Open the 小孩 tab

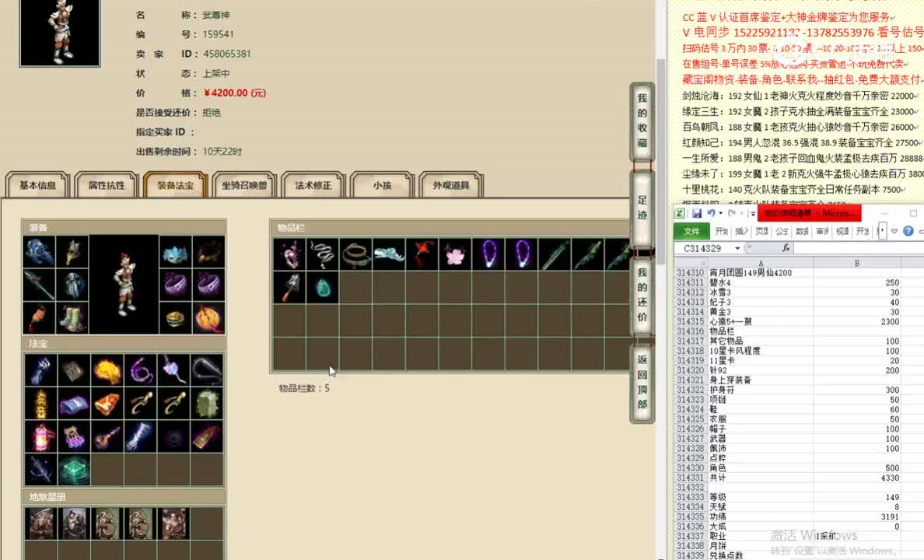[382, 185]
